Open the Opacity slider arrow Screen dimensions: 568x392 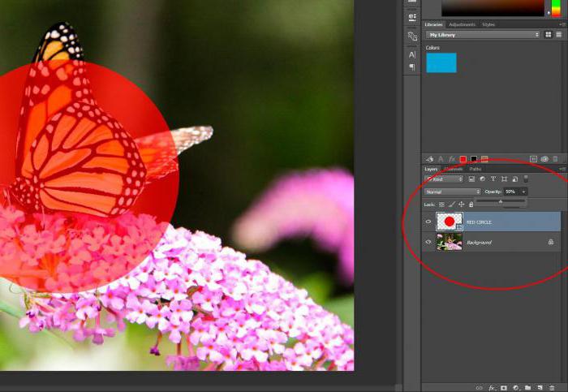tap(523, 192)
